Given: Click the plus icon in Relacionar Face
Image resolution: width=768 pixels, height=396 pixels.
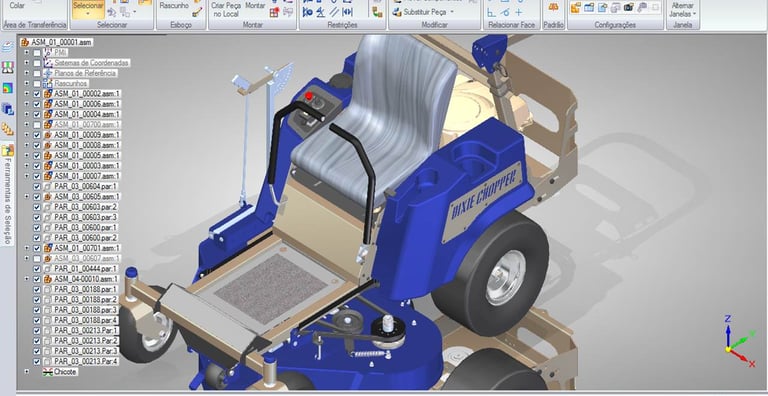Looking at the screenshot, I should [519, 12].
